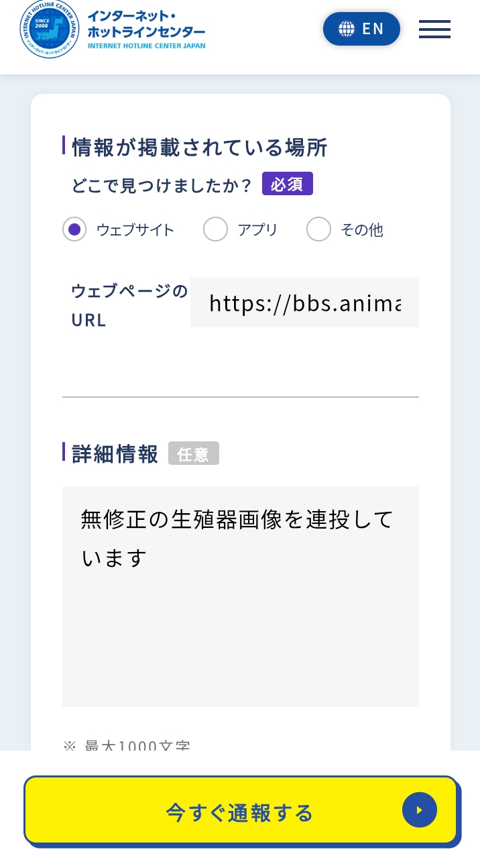Click the 最大1000文字 character limit note
Viewport: 480px width, 868px height.
point(135,746)
